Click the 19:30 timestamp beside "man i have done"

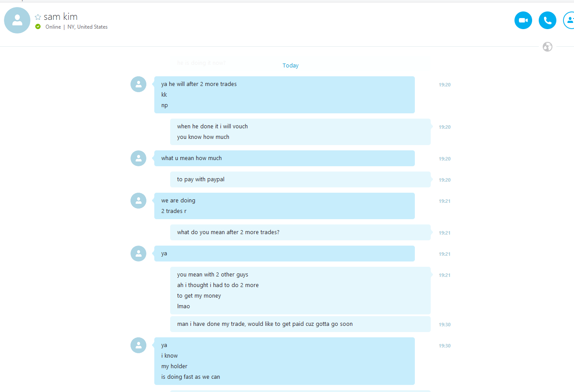(444, 325)
